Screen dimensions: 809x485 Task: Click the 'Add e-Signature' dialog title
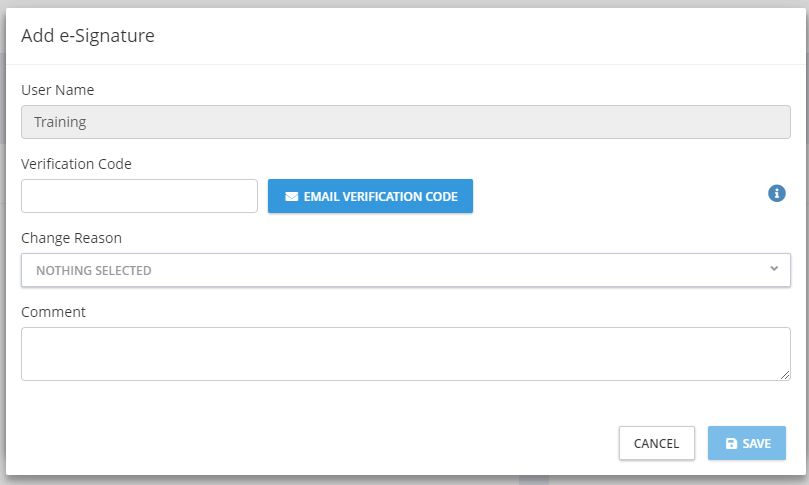tap(87, 36)
